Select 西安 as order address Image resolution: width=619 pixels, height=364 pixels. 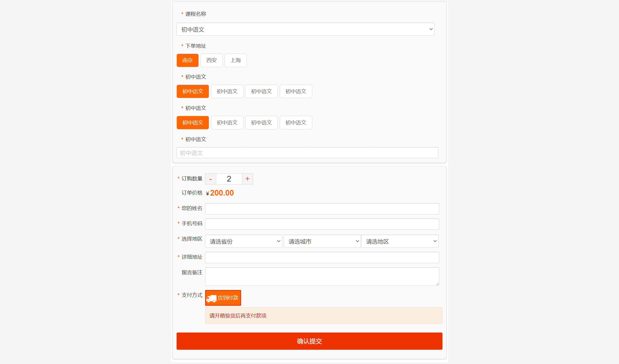[x=212, y=60]
